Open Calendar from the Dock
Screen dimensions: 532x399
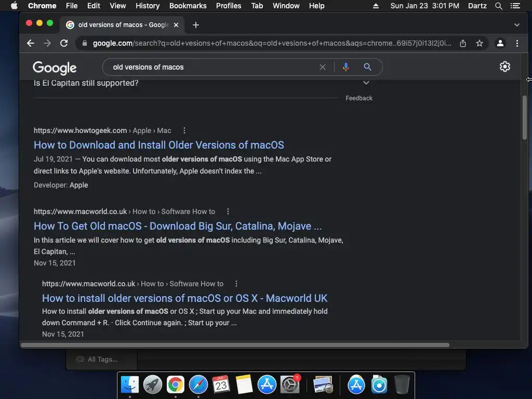(221, 385)
